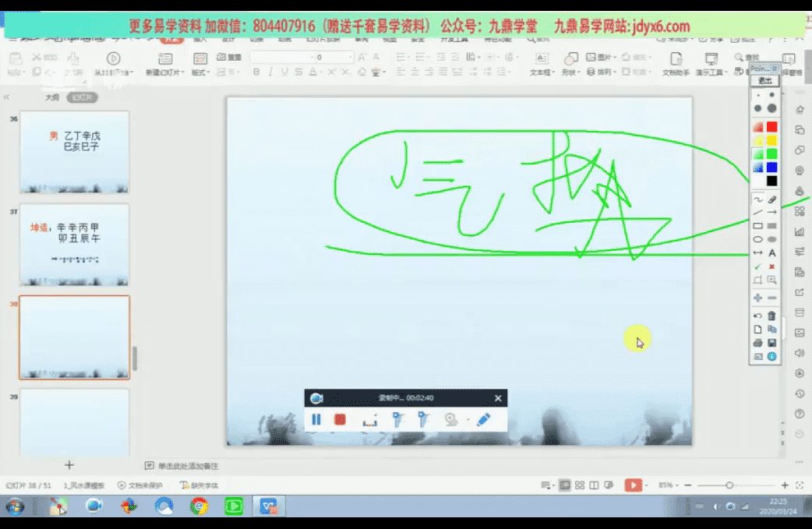Screen dimensions: 812x529
Task: Click 单击此处添加备注 to add notes
Action: point(187,466)
